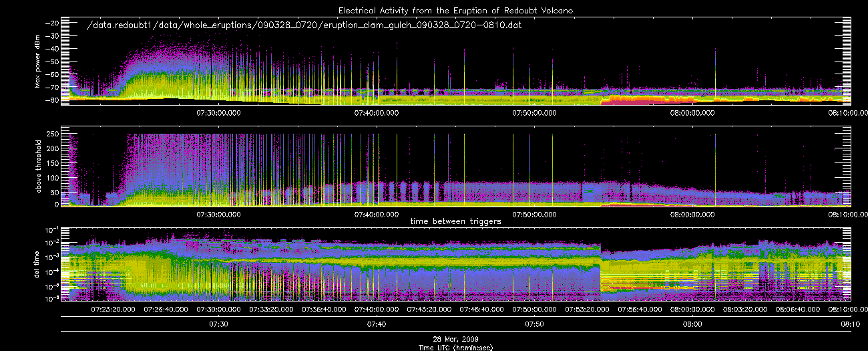Click the 07:26:40.000 time tick label
The height and width of the screenshot is (351, 868).
click(x=167, y=310)
